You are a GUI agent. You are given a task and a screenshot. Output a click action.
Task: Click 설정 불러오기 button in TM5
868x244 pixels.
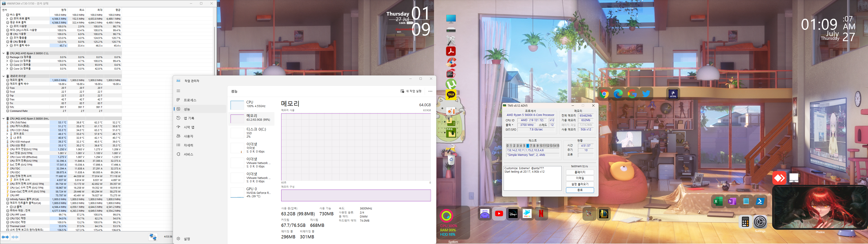tap(580, 184)
